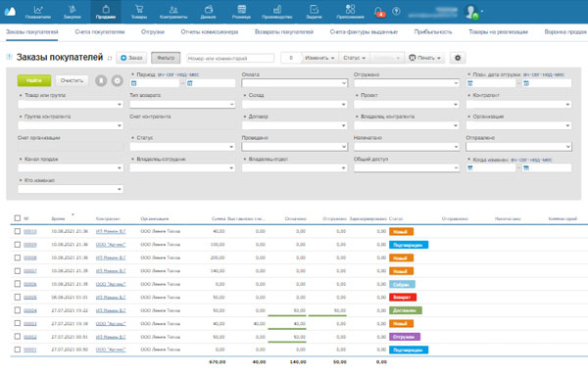588x374 pixels.
Task: Click the purple Отгружен status badge
Action: click(405, 337)
